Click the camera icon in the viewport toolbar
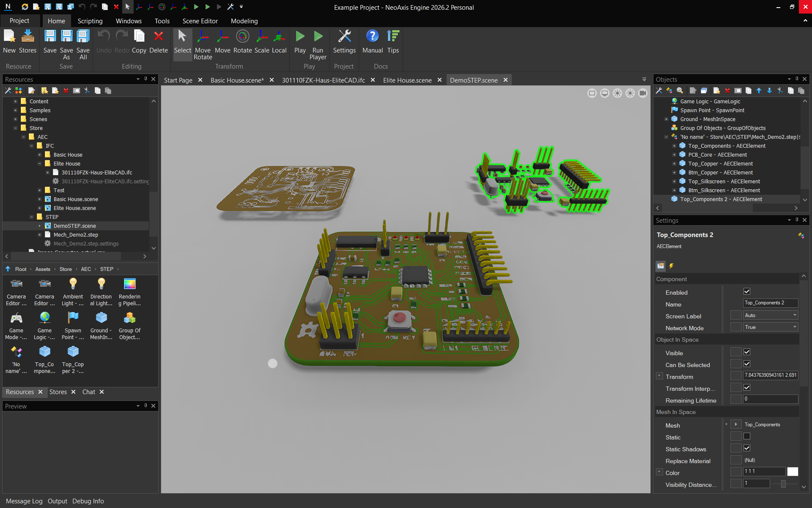Screen dimensions: 812x508 pos(643,93)
